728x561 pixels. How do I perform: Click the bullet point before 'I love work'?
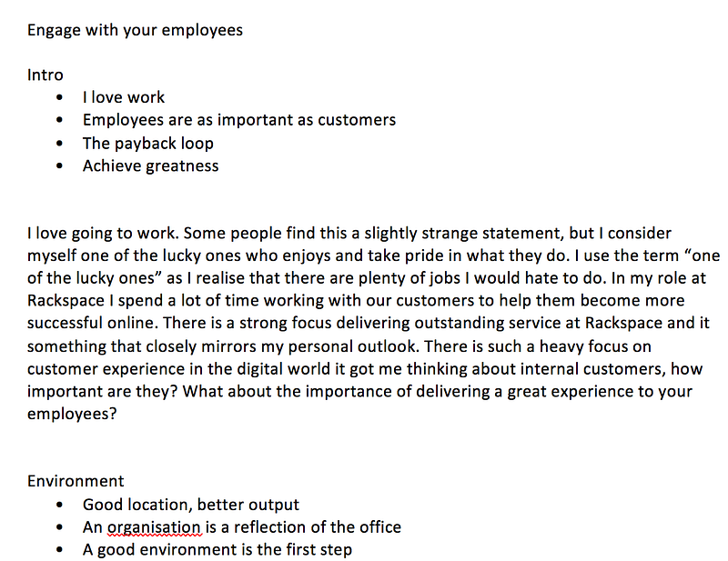[x=59, y=97]
